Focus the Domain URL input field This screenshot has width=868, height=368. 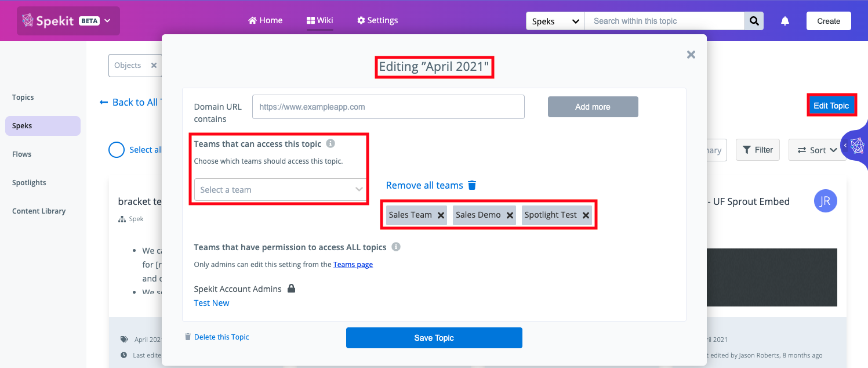coord(388,107)
